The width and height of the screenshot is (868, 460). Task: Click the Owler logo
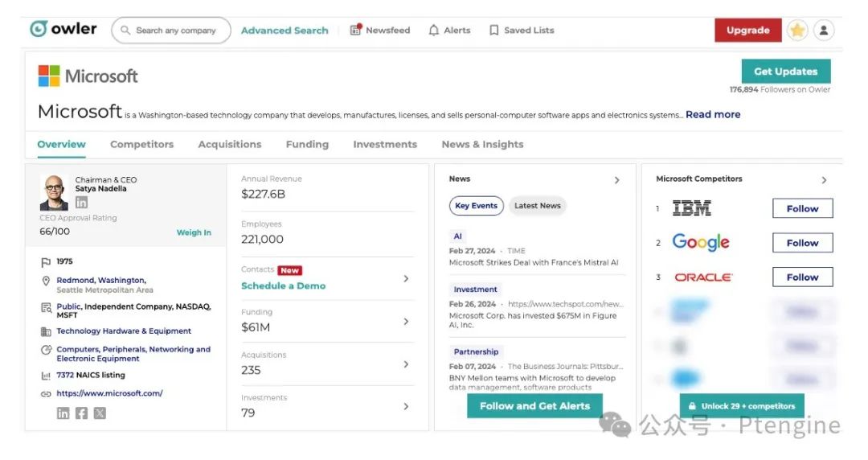pos(63,29)
